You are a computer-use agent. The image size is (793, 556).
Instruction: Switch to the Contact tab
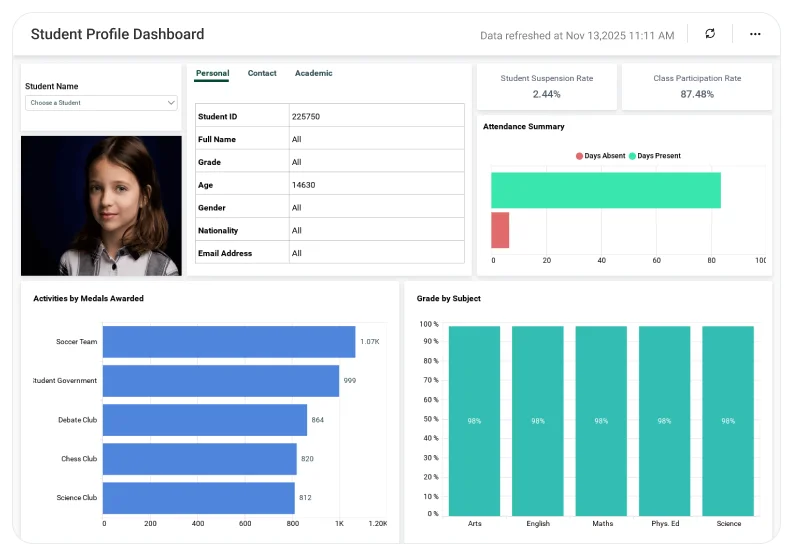262,73
